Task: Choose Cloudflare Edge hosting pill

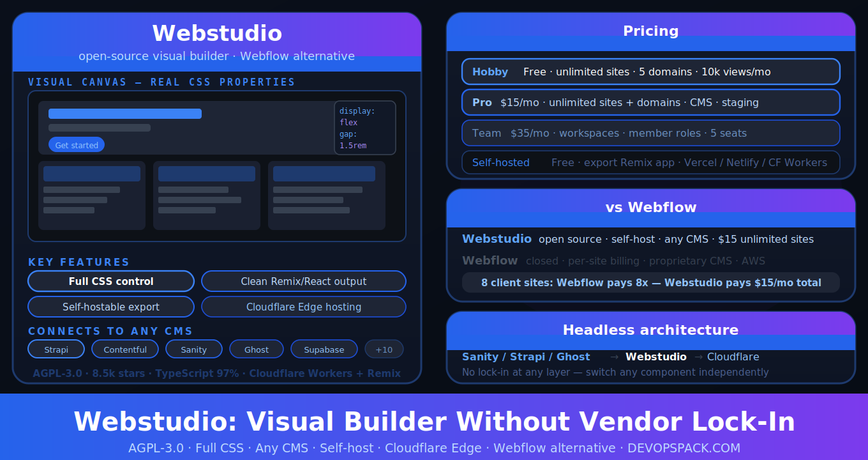Action: coord(304,307)
